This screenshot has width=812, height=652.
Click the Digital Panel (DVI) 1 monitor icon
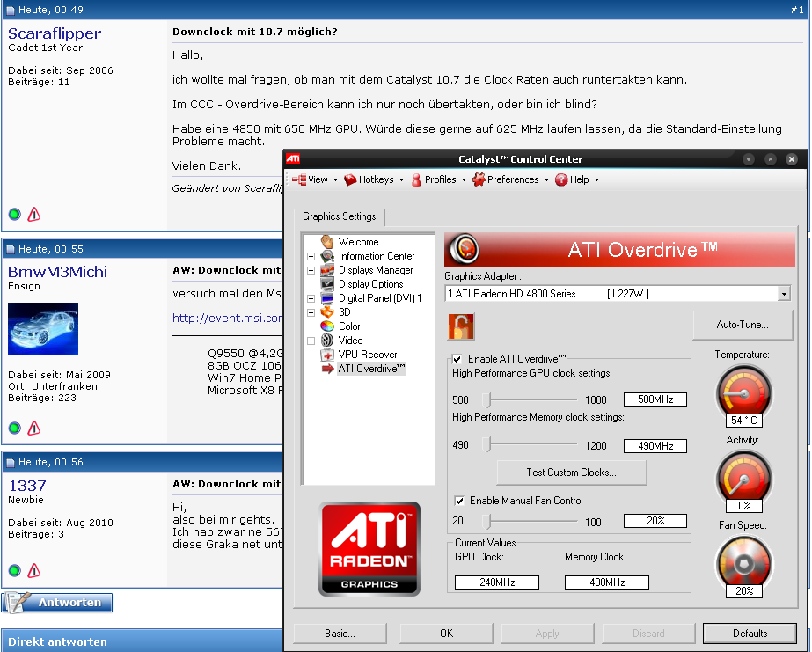(x=327, y=298)
